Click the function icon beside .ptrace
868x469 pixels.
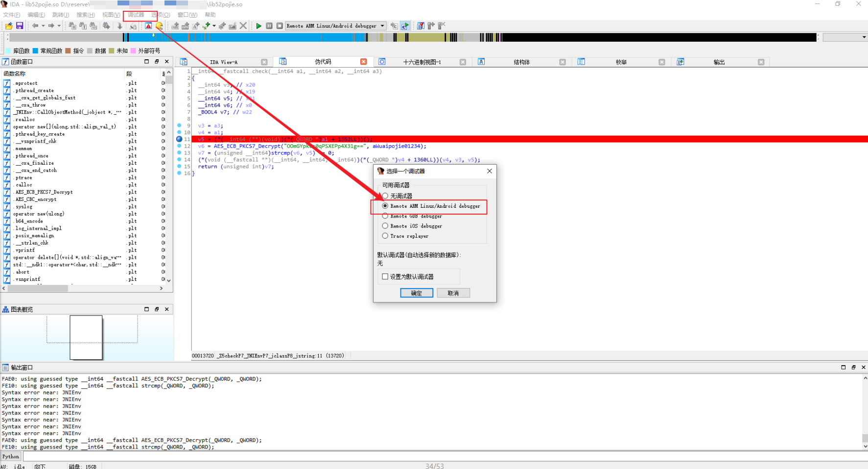(x=7, y=178)
